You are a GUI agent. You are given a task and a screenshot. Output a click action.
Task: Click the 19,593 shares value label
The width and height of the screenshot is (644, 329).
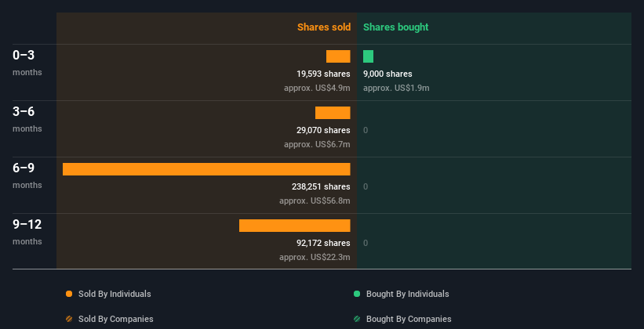click(x=324, y=74)
